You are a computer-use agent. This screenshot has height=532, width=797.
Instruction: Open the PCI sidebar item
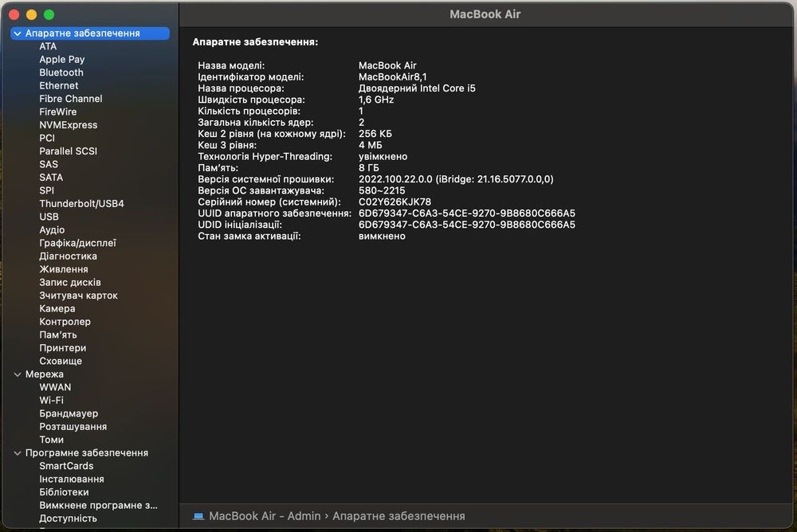(47, 139)
